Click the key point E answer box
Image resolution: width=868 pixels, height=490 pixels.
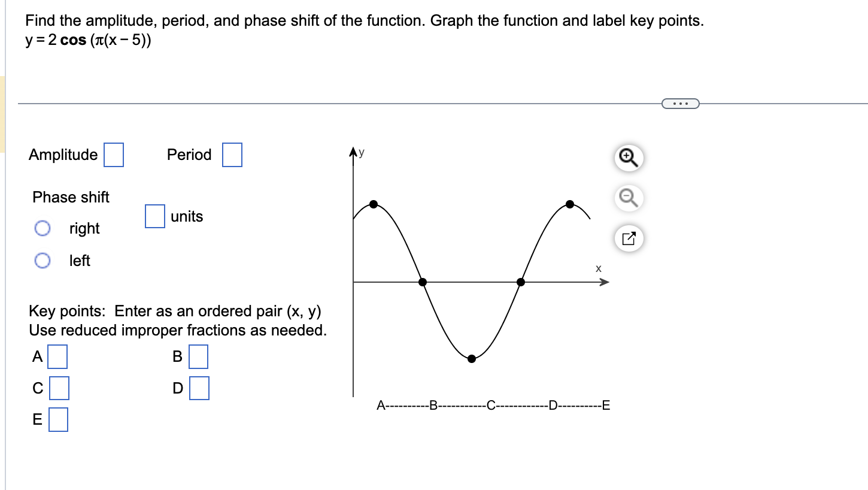click(x=59, y=419)
